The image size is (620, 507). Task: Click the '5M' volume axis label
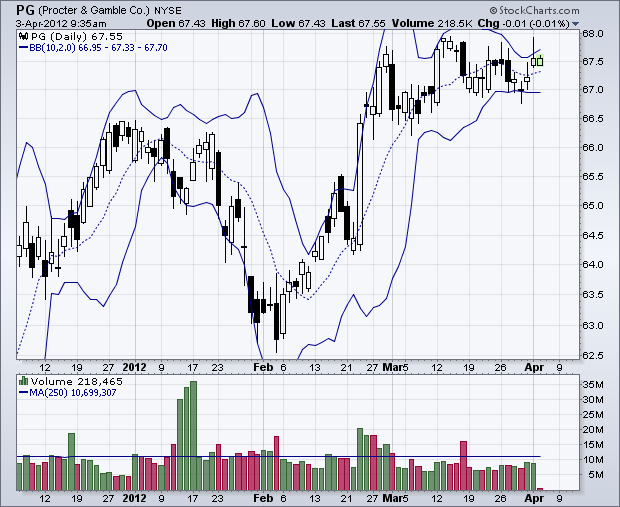pos(596,475)
